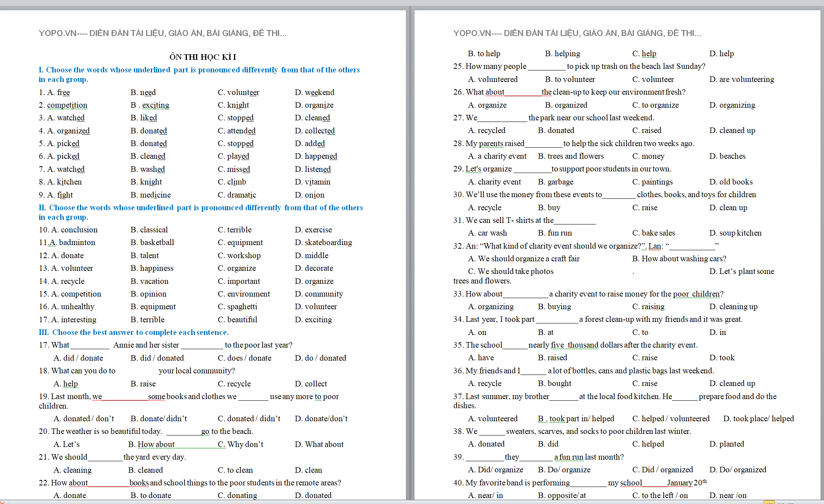Click the title 'ÔN THI HỌC KÌ I'
The image size is (824, 504).
point(203,57)
